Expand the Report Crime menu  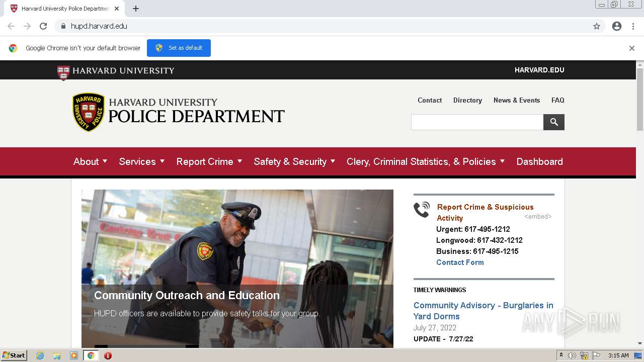coord(209,161)
